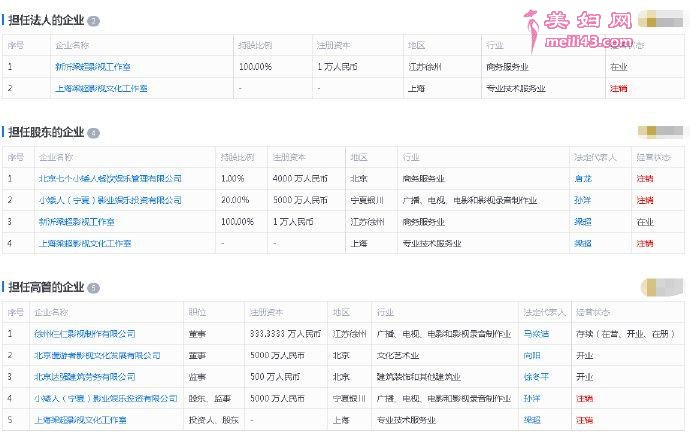
Task: Open 新沂梁超影视工作室 in the 担任法人的企业 table
Action: coord(93,67)
